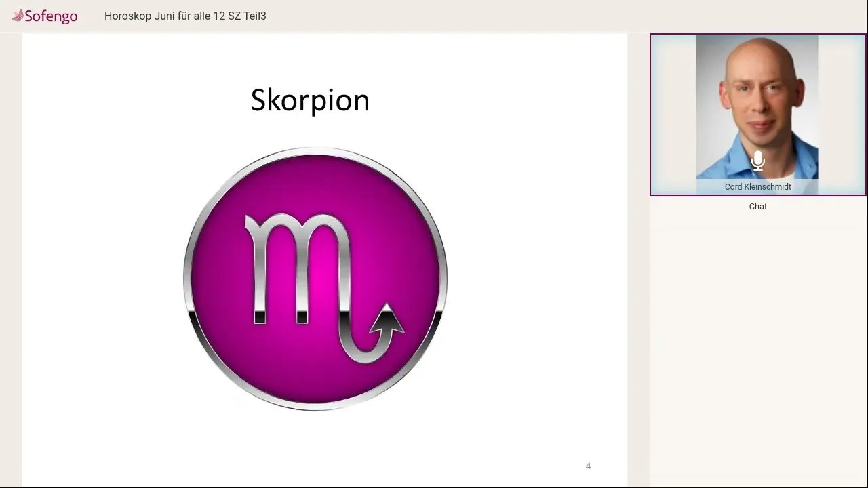Click the 'Cord Kleinschmidt' name label
Screen dimensions: 868x488
[x=758, y=187]
